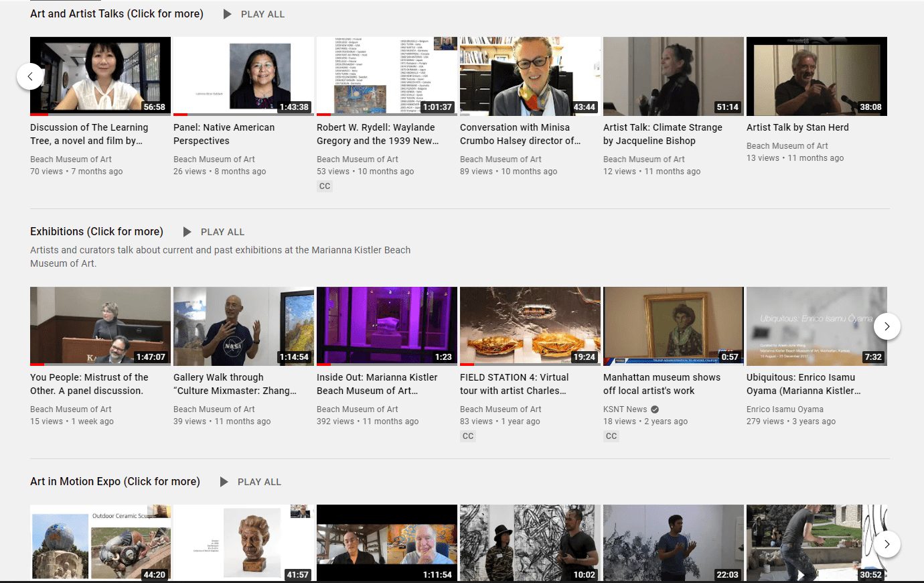This screenshot has width=924, height=583.
Task: Open Art and Artist Talks section title
Action: pos(117,13)
